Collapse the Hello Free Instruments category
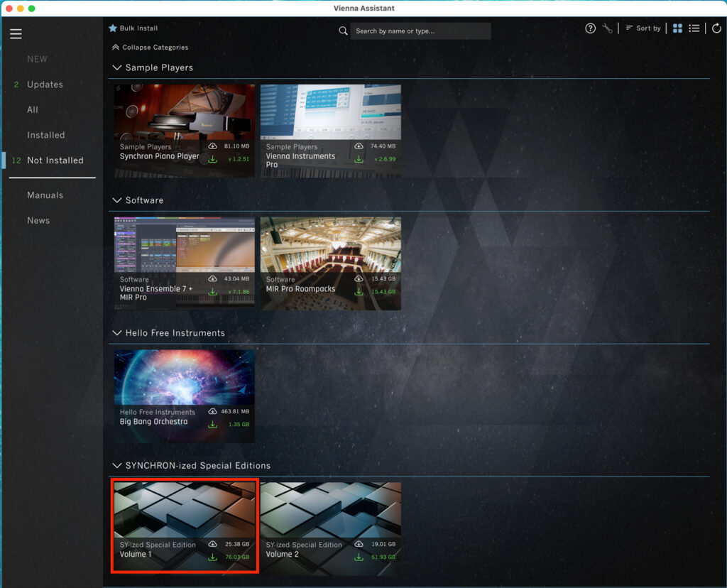This screenshot has height=588, width=727. tap(117, 333)
